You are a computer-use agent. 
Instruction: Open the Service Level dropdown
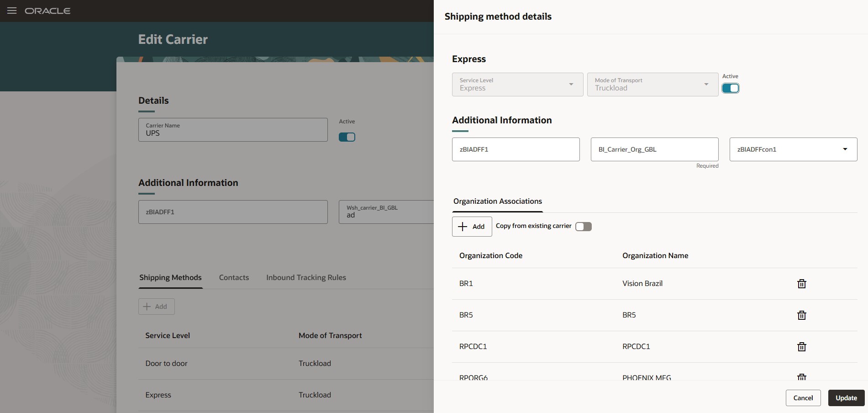(517, 85)
